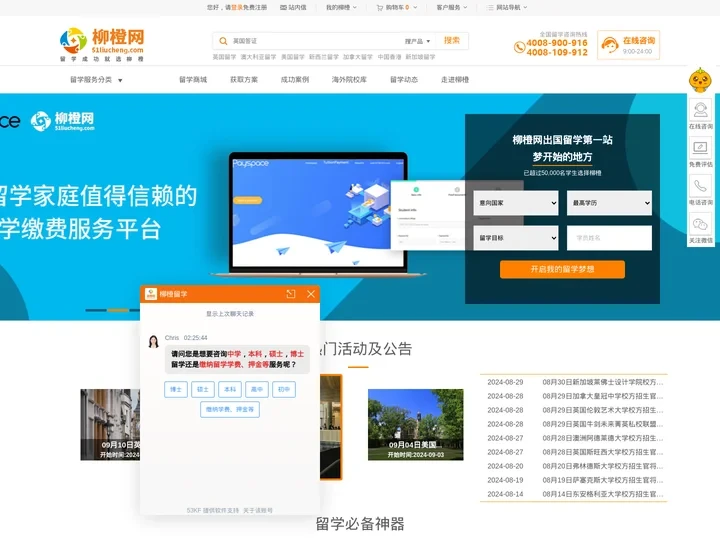Viewport: 720px width, 540px height.
Task: Click the agent Chris avatar in the chat
Action: pos(153,341)
